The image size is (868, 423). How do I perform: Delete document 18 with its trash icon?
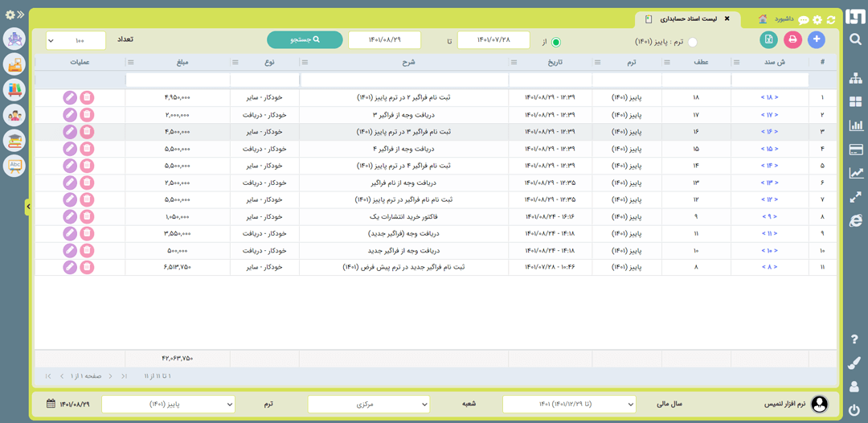click(86, 97)
